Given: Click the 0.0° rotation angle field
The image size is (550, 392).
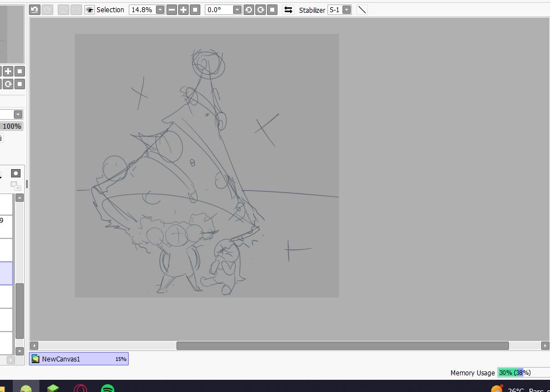Looking at the screenshot, I should tap(219, 10).
